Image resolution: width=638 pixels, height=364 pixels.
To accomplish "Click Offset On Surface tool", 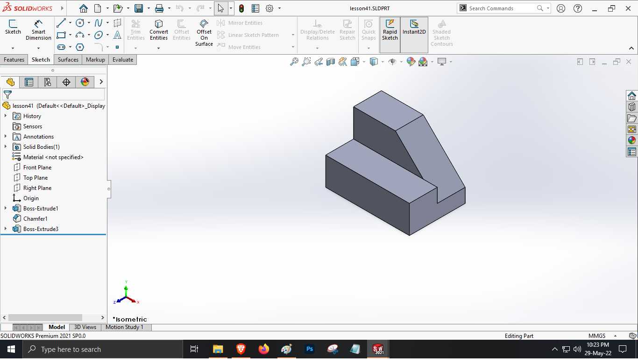I will pos(204,33).
